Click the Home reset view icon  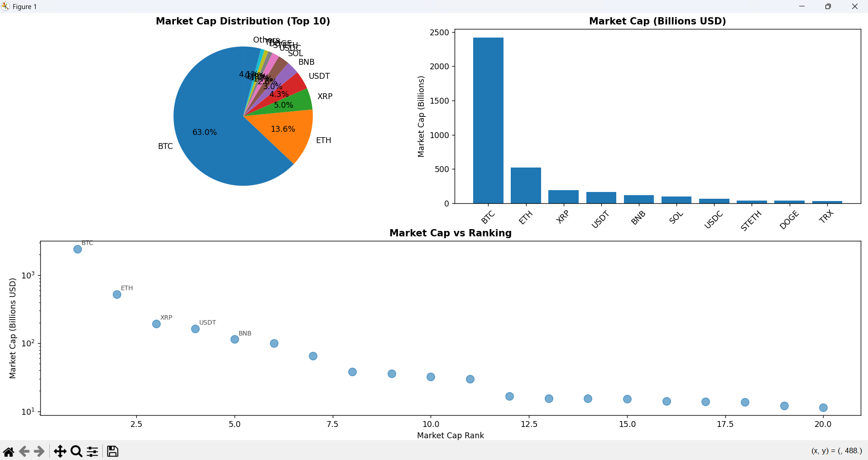tap(9, 451)
